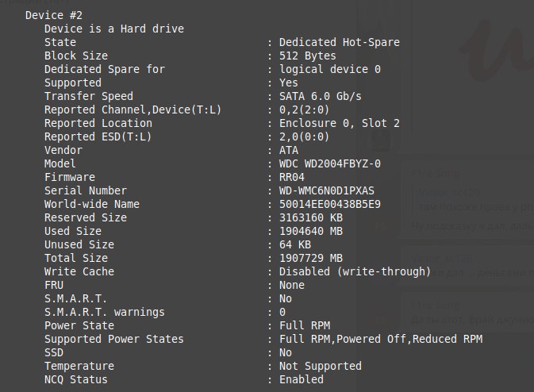Click the used size "1904640 MB"
The image size is (534, 392).
point(311,231)
